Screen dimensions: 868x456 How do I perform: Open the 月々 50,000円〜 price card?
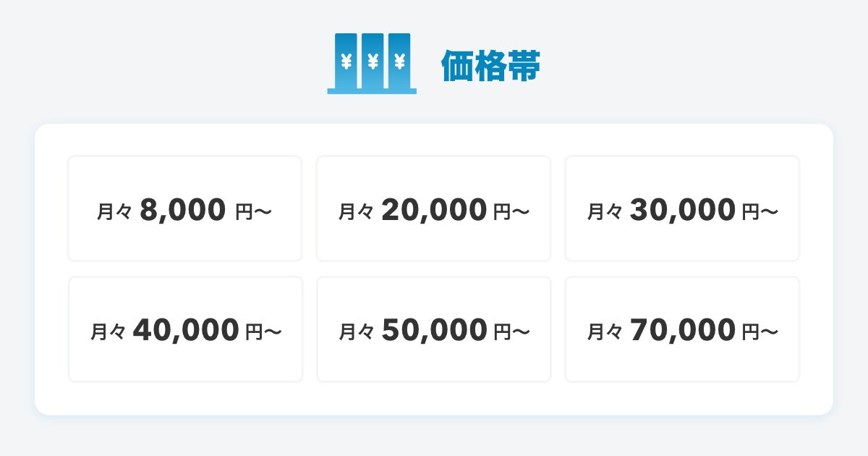tap(433, 329)
